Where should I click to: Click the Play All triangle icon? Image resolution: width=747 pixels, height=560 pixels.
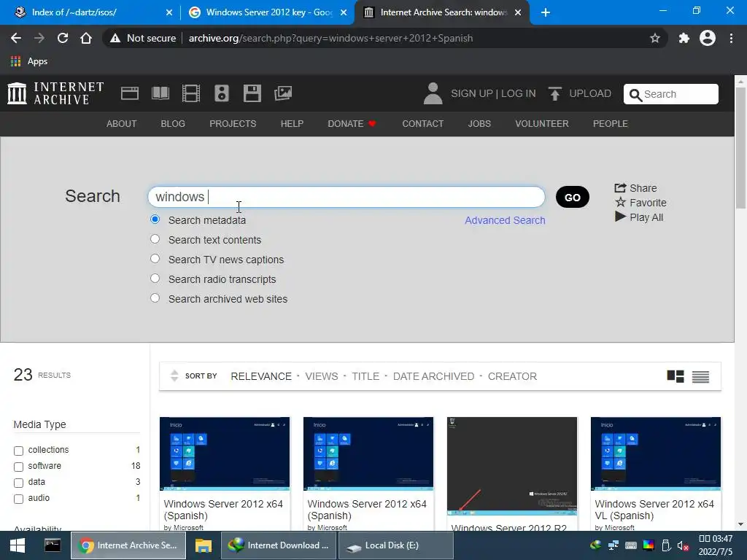point(620,217)
